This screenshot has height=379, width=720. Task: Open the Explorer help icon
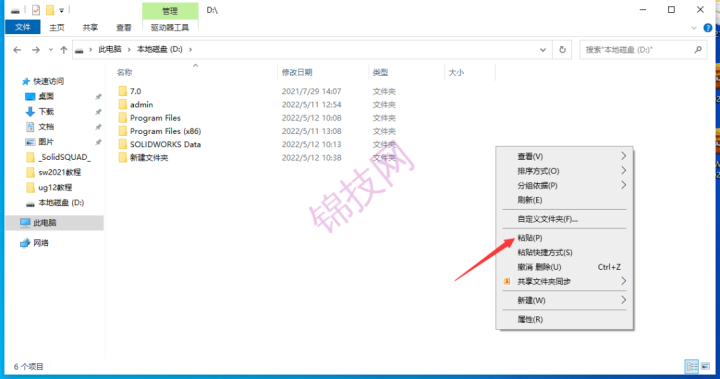[x=708, y=28]
